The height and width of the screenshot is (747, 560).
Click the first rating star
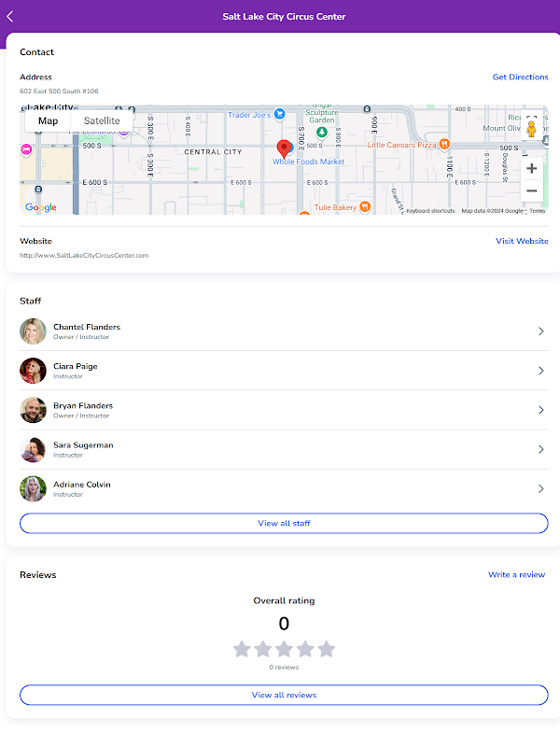(x=242, y=649)
